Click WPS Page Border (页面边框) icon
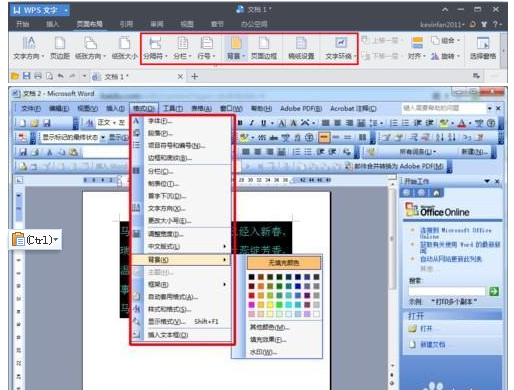514x390 pixels. pyautogui.click(x=264, y=49)
